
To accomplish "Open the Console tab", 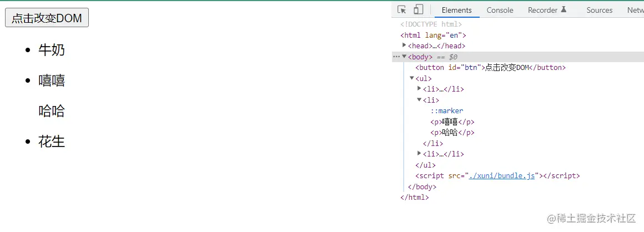I will (500, 10).
